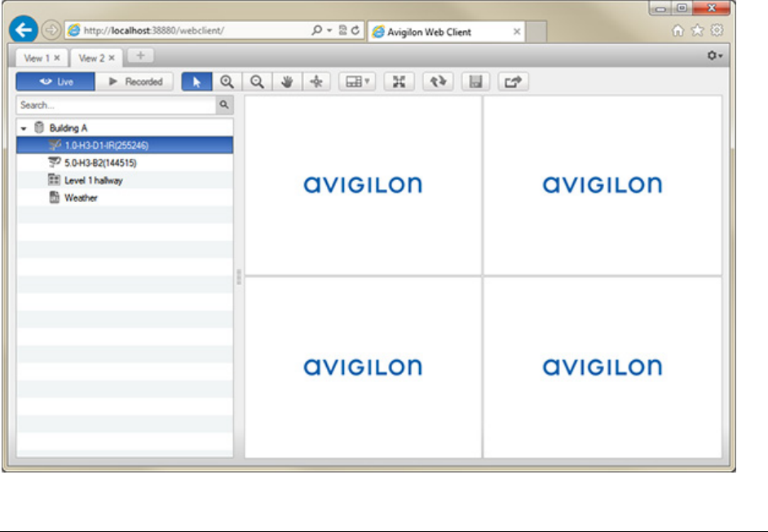Click the browser back button
Image resolution: width=768 pixels, height=532 pixels.
tap(24, 30)
